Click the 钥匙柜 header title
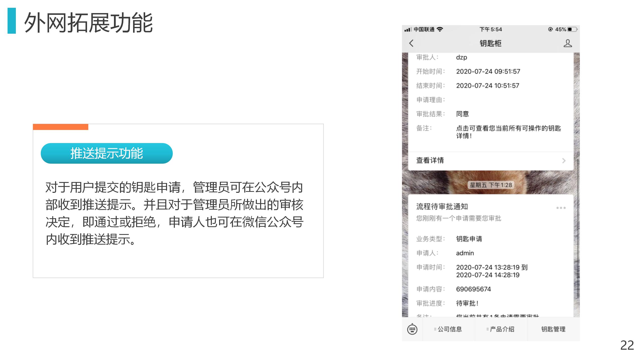 (491, 43)
